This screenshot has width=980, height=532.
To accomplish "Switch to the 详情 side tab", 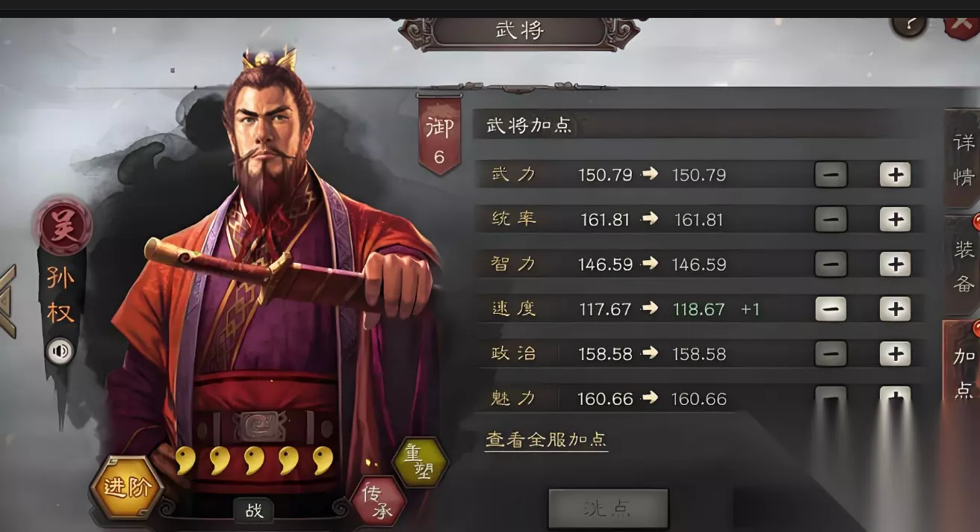I will click(x=963, y=158).
